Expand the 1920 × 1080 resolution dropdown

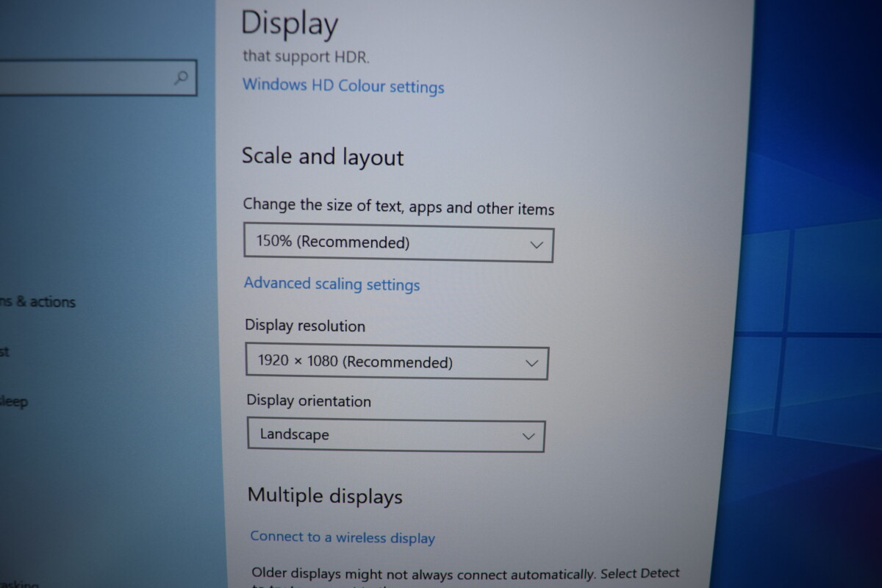click(x=397, y=362)
